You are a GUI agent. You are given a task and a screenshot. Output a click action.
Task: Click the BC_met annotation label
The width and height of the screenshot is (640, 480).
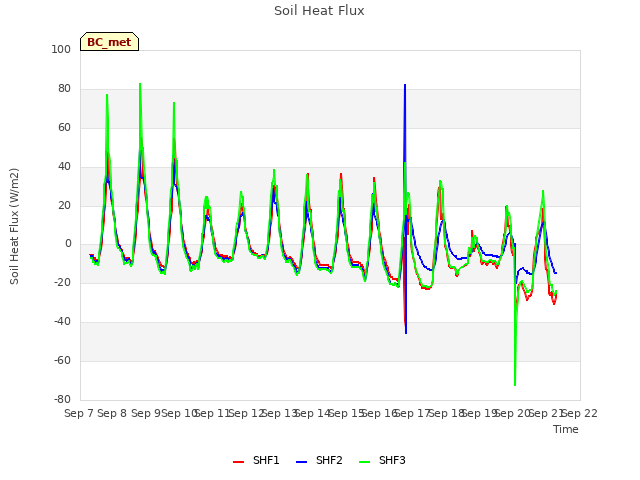click(x=109, y=42)
